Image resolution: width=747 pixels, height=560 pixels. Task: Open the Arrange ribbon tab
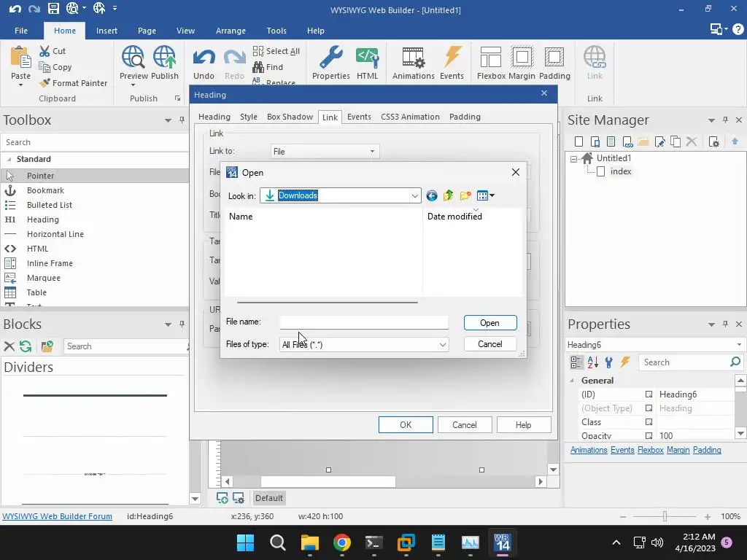pyautogui.click(x=231, y=31)
